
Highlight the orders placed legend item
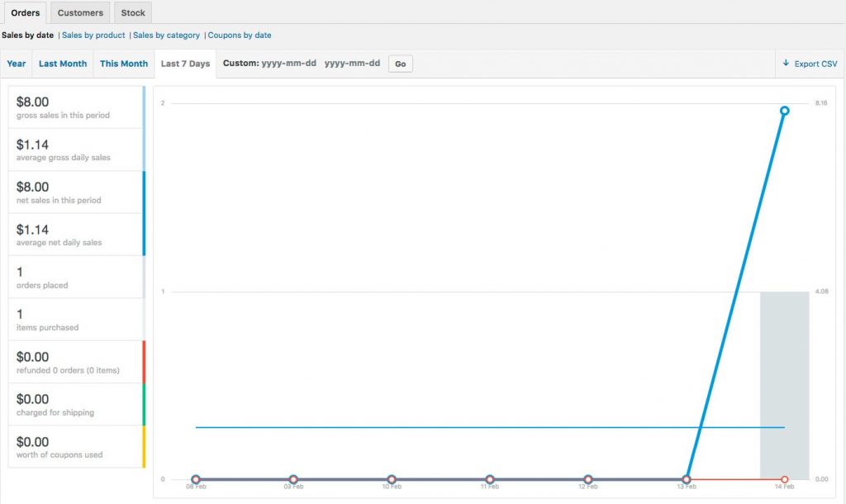(x=76, y=277)
